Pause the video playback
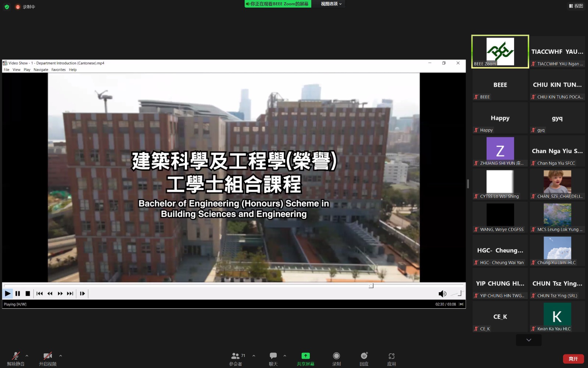Screen dimensions: 588x368 [18, 293]
